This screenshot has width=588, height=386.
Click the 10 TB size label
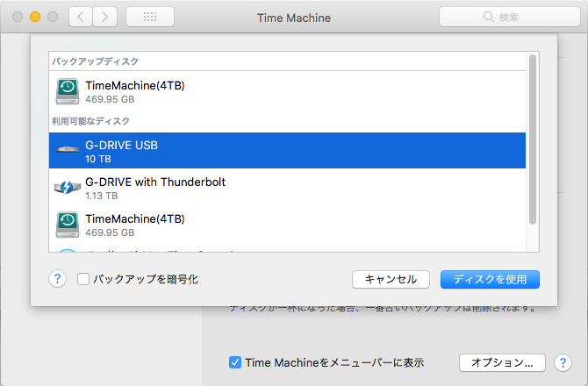tap(98, 159)
